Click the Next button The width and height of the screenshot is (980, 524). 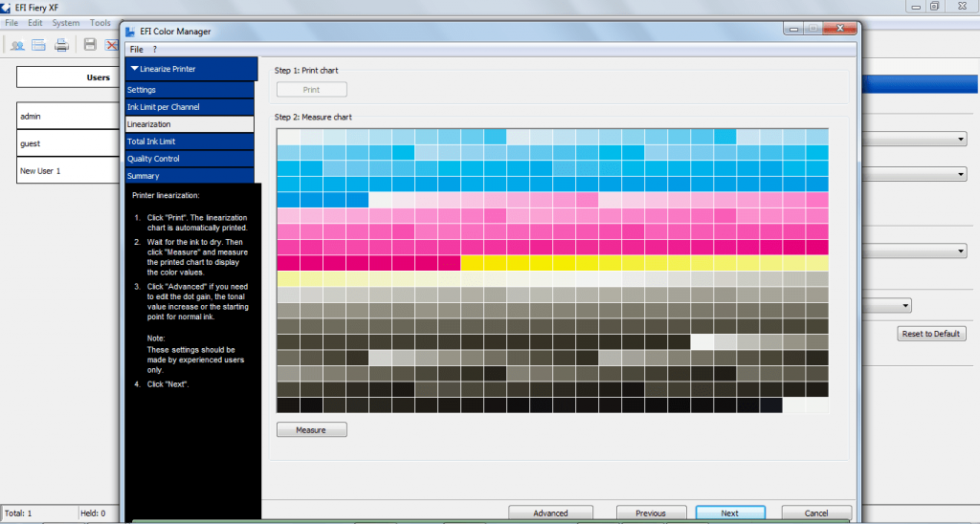click(730, 513)
